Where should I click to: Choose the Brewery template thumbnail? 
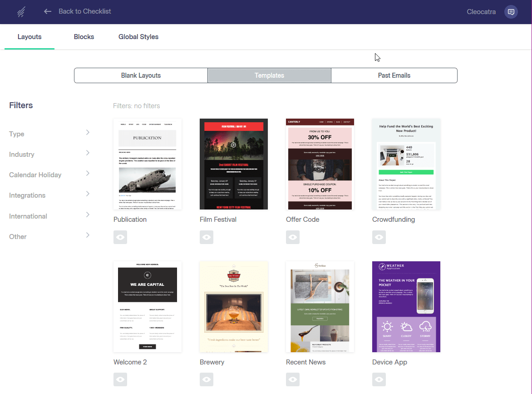click(234, 307)
